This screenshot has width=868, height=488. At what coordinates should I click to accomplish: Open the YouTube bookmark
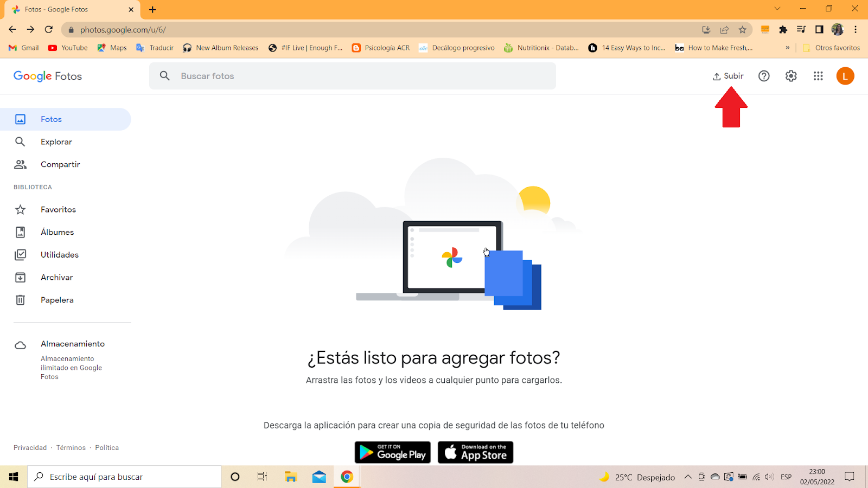[x=67, y=48]
